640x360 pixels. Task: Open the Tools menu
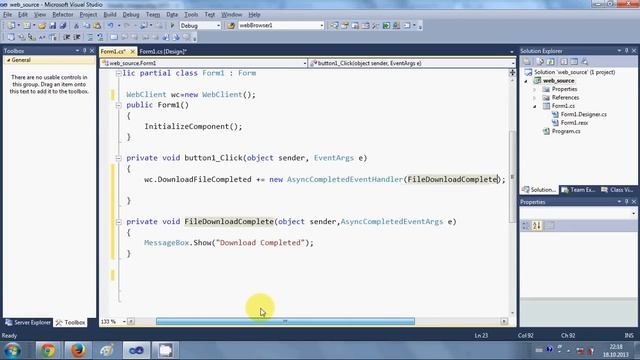pyautogui.click(x=191, y=14)
